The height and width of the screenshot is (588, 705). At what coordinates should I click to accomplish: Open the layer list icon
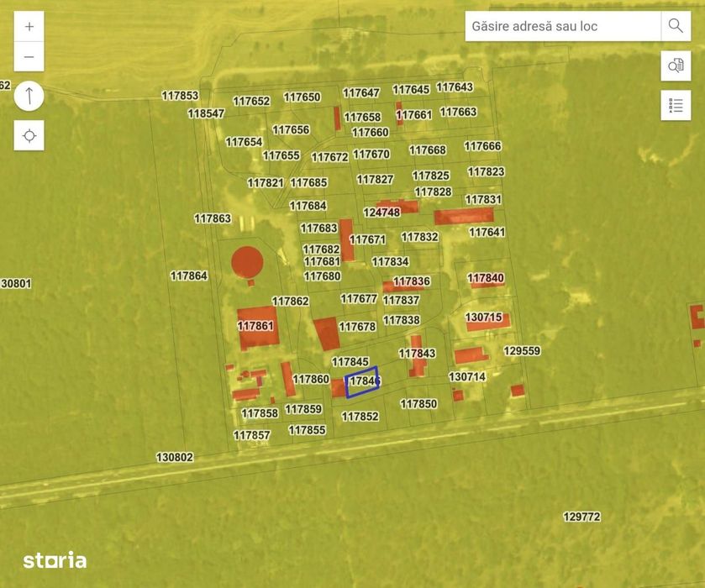676,105
